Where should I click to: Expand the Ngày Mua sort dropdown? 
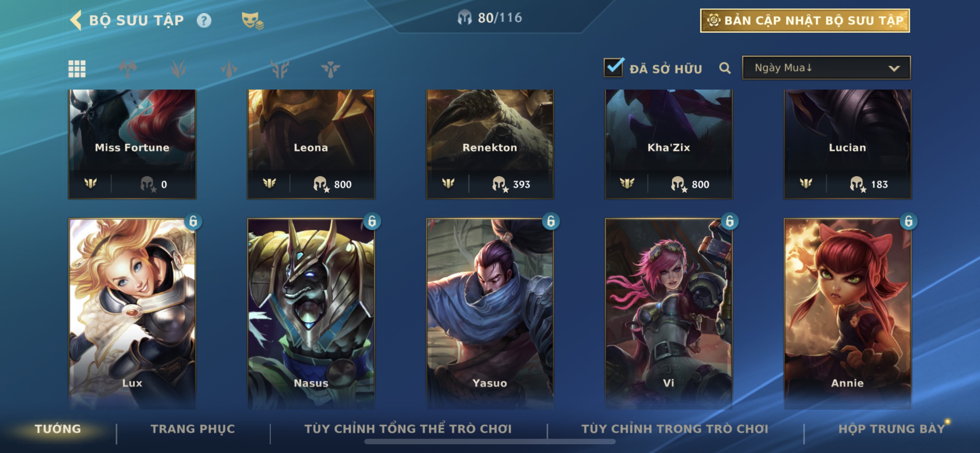(826, 68)
